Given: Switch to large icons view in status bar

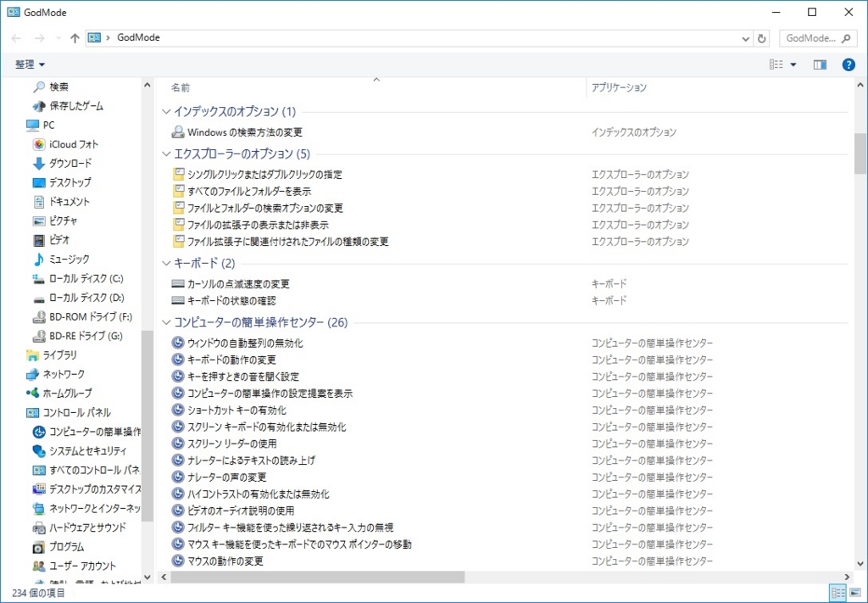Looking at the screenshot, I should tap(854, 593).
